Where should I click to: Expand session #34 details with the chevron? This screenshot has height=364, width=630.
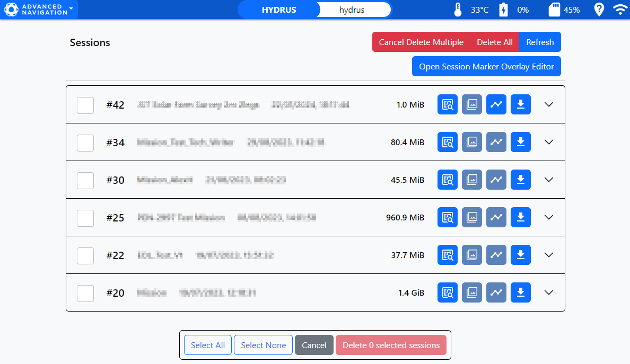tap(549, 142)
